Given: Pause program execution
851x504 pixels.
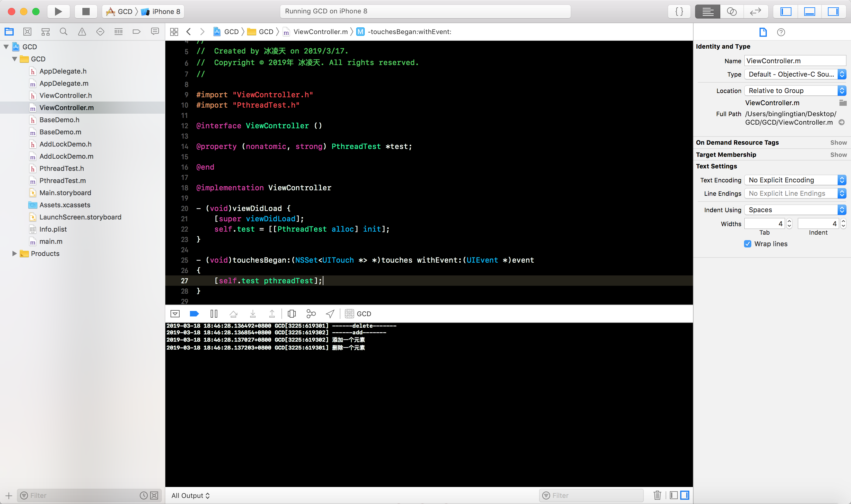Looking at the screenshot, I should tap(214, 314).
